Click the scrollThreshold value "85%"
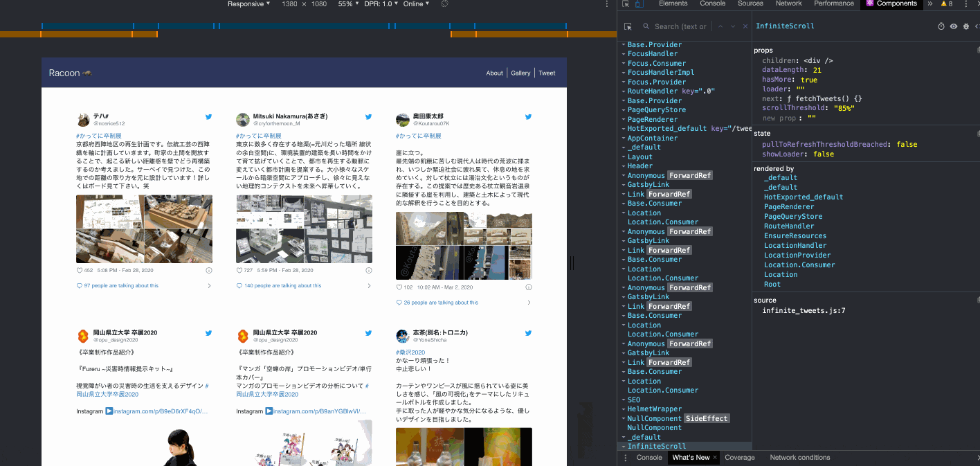This screenshot has height=466, width=980. [x=844, y=108]
